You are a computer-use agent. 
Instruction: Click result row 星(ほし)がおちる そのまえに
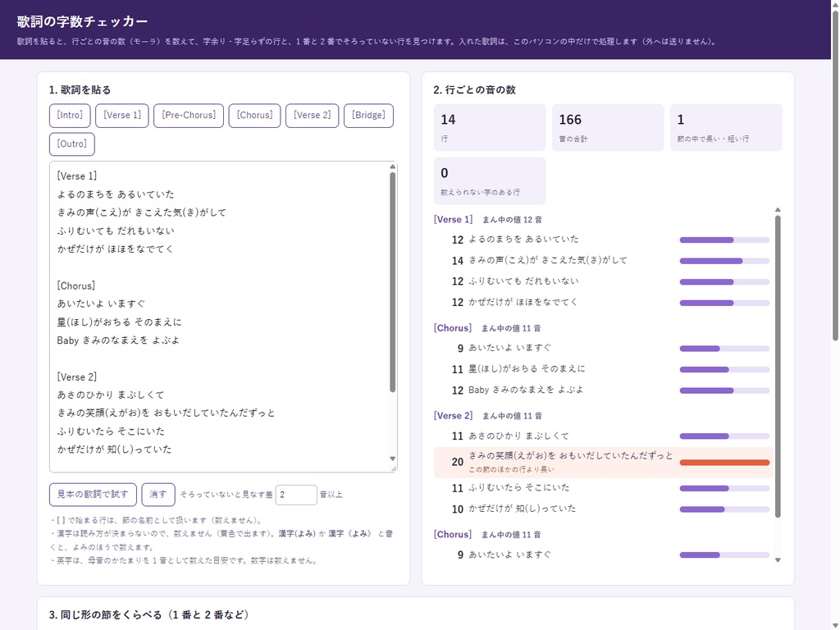603,369
